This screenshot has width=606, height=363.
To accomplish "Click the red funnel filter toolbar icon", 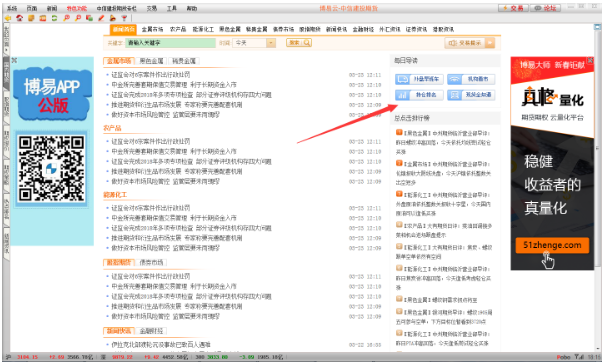I will point(124,18).
